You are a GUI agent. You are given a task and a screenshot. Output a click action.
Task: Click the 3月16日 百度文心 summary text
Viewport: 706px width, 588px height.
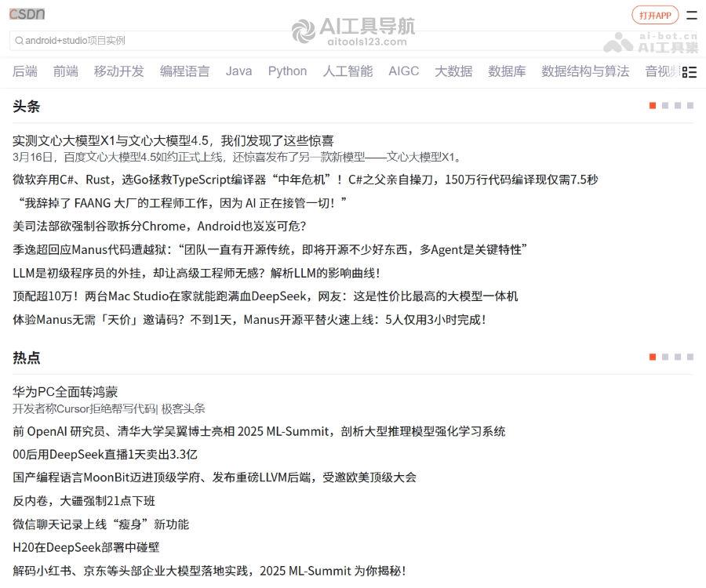click(237, 157)
